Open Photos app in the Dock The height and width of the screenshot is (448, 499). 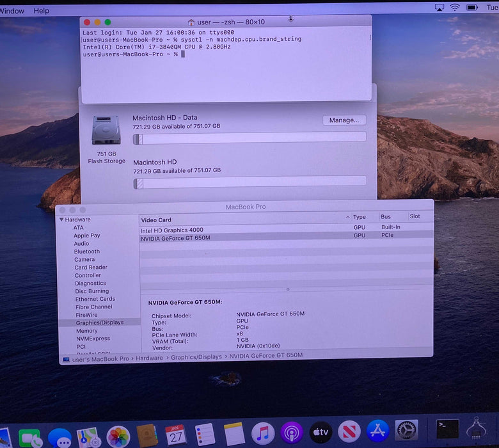118,437
